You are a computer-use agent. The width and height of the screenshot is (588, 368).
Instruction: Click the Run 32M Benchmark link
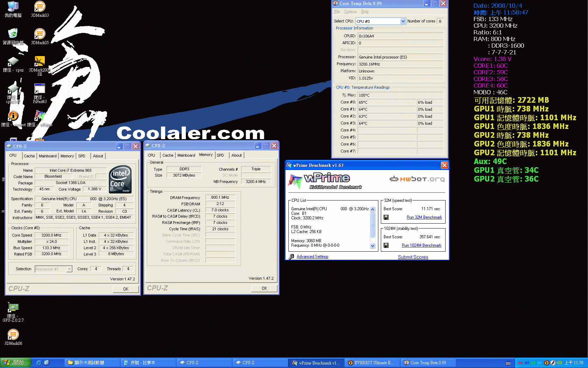[x=424, y=217]
